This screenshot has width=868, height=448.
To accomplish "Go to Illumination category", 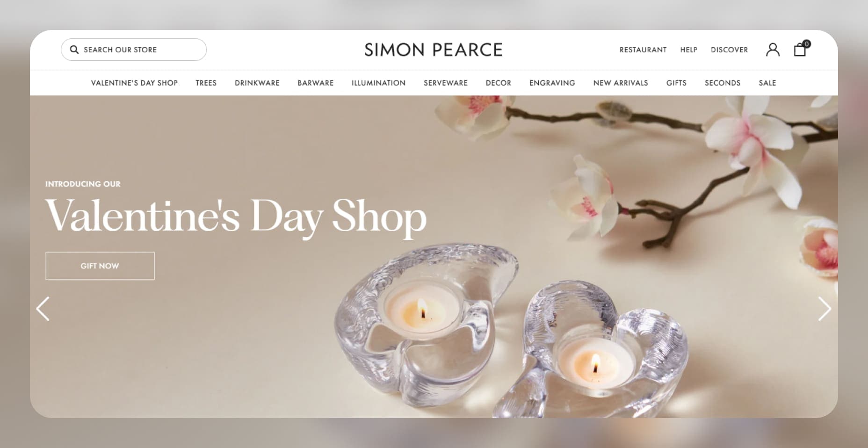I will coord(378,83).
